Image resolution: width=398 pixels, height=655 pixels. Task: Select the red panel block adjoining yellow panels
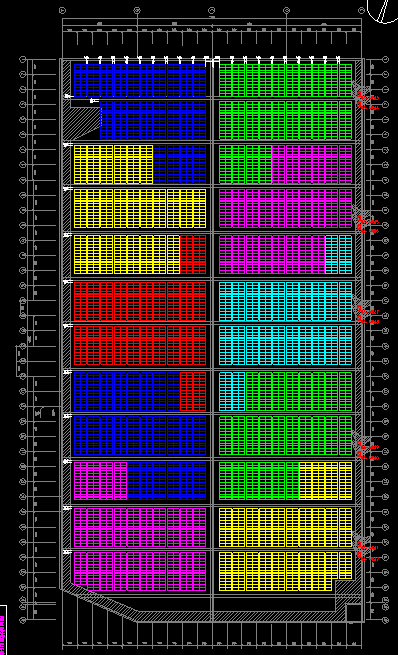coord(193,254)
